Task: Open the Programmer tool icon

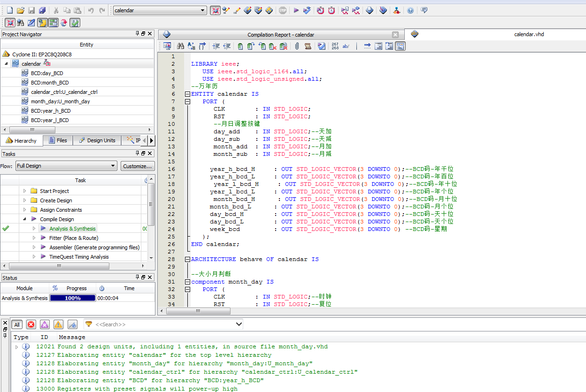Action: click(x=383, y=10)
